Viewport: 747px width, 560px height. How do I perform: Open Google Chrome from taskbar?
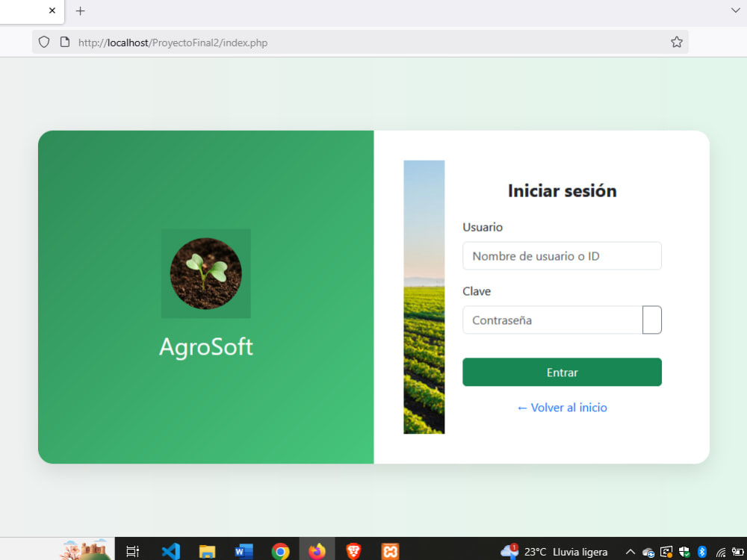(280, 552)
